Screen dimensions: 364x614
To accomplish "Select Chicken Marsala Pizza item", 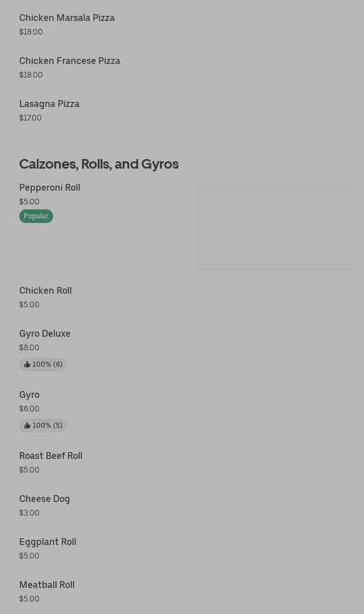I will (x=67, y=18).
